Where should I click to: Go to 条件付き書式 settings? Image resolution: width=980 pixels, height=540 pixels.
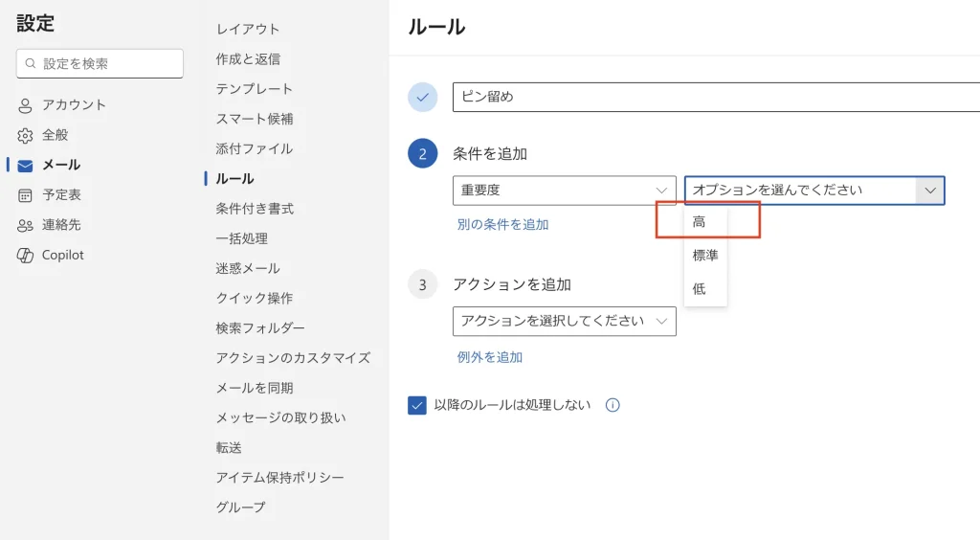tap(255, 209)
